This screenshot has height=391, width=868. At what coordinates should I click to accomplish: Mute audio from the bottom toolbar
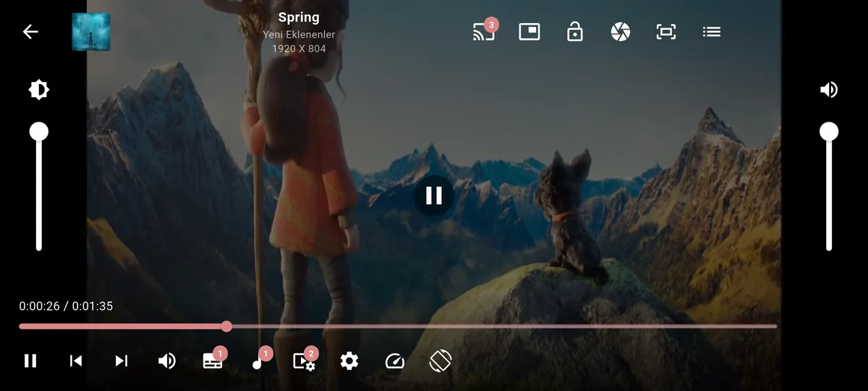167,361
